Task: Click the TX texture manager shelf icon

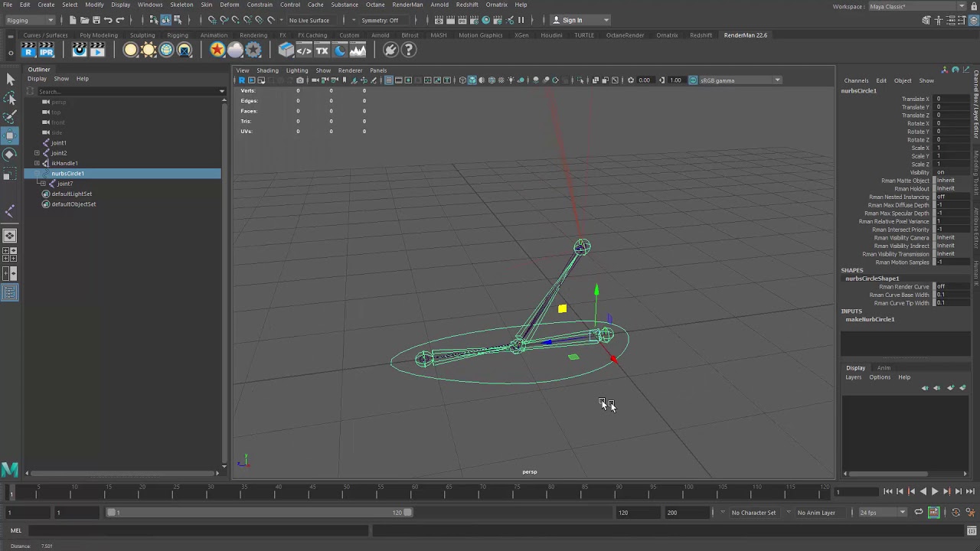Action: (x=322, y=51)
